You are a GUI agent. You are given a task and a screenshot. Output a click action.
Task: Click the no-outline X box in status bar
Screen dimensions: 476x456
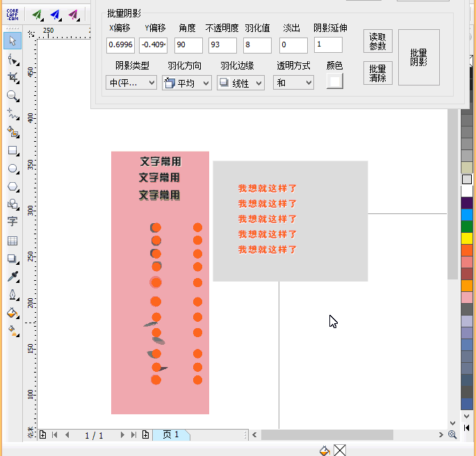pyautogui.click(x=340, y=450)
